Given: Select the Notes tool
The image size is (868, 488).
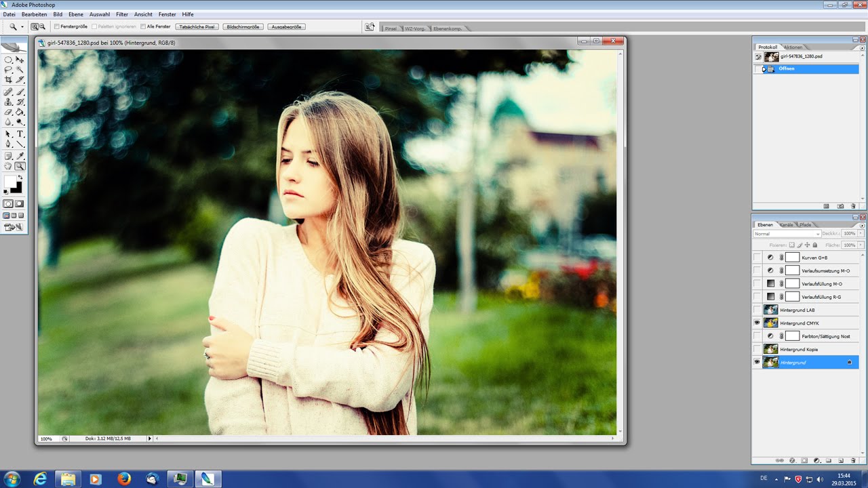Looking at the screenshot, I should [x=8, y=156].
